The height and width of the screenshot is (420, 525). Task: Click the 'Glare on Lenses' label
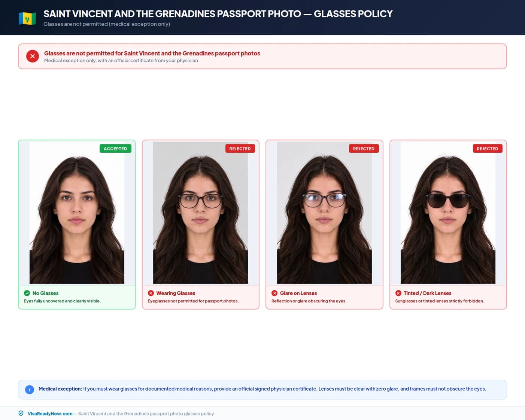pyautogui.click(x=298, y=293)
